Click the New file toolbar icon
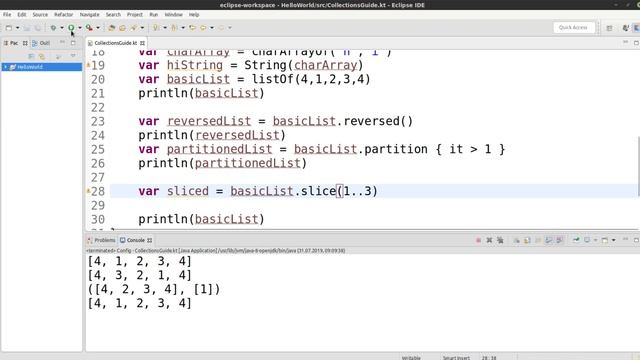The width and height of the screenshot is (640, 360). [9, 28]
